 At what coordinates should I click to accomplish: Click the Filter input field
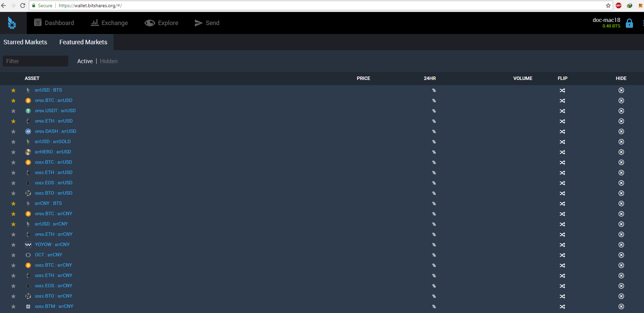pyautogui.click(x=35, y=61)
